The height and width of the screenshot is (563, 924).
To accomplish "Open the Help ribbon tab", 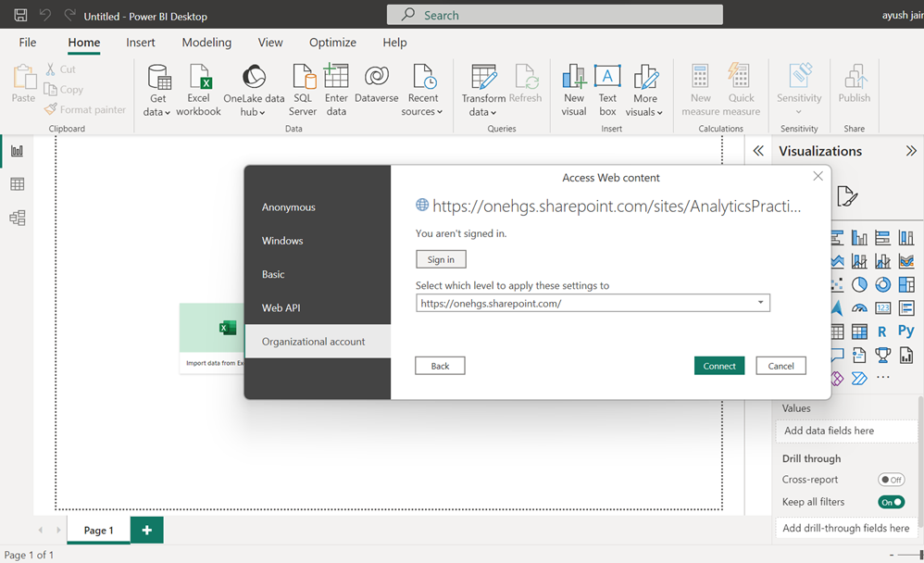I will (x=394, y=43).
